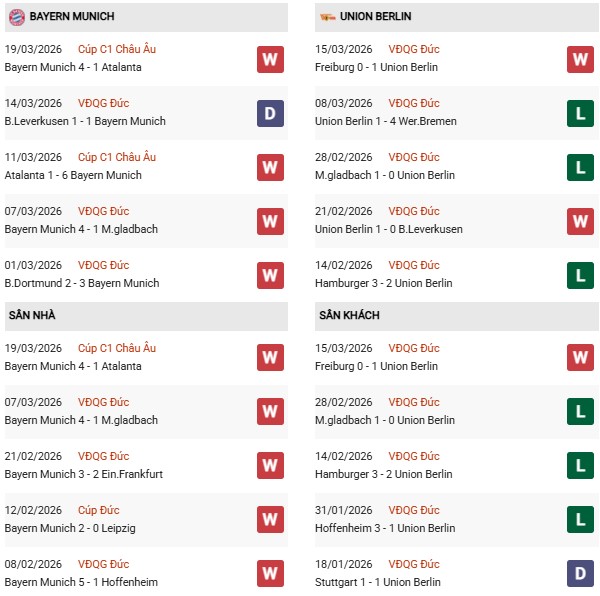Open the BAYERN MUNICH team header
This screenshot has height=596, width=600.
coord(72,17)
